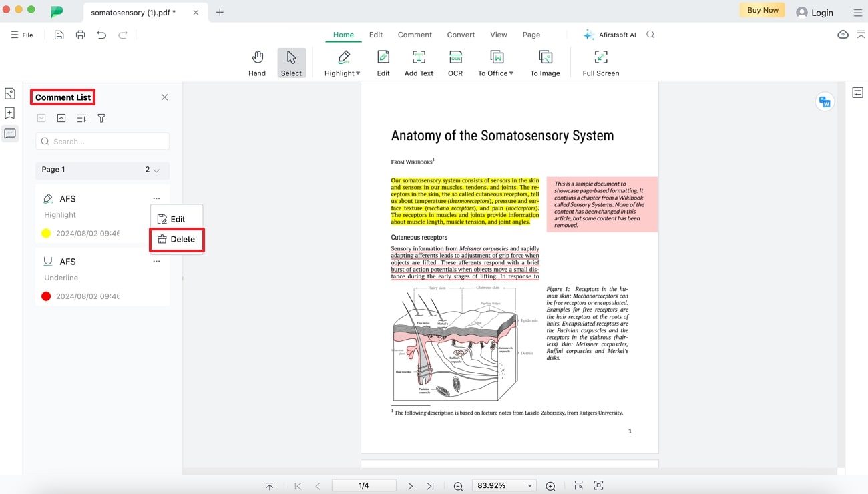Launch Afirstsoft AI assistant

pos(610,35)
